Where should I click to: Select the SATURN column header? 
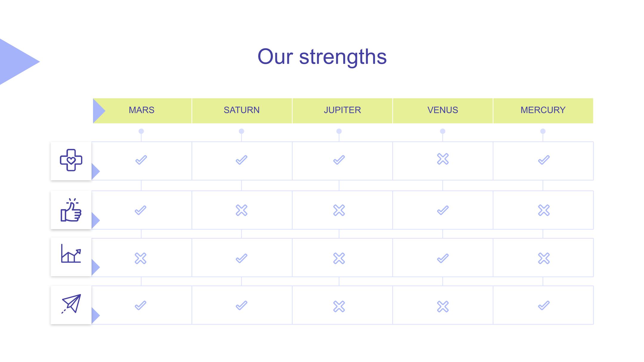click(242, 110)
